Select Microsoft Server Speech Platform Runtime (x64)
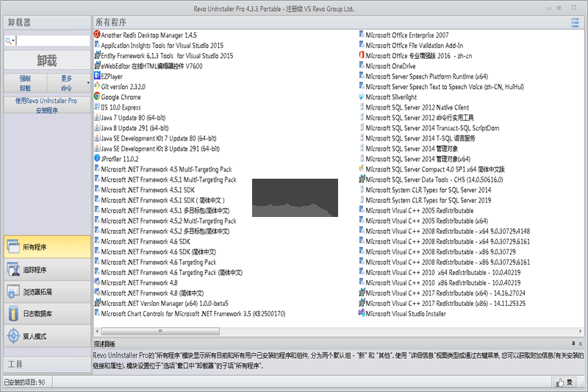This screenshot has height=392, width=588. 427,76
